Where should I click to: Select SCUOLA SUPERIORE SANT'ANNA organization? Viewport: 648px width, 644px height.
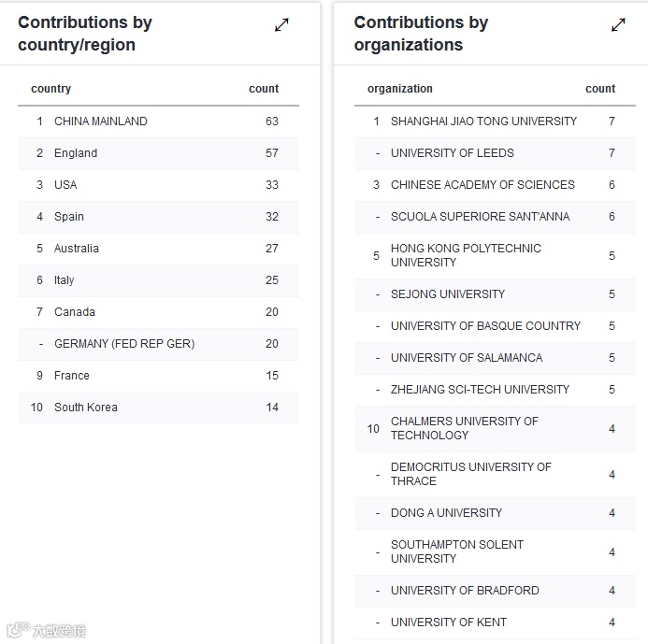(x=480, y=217)
